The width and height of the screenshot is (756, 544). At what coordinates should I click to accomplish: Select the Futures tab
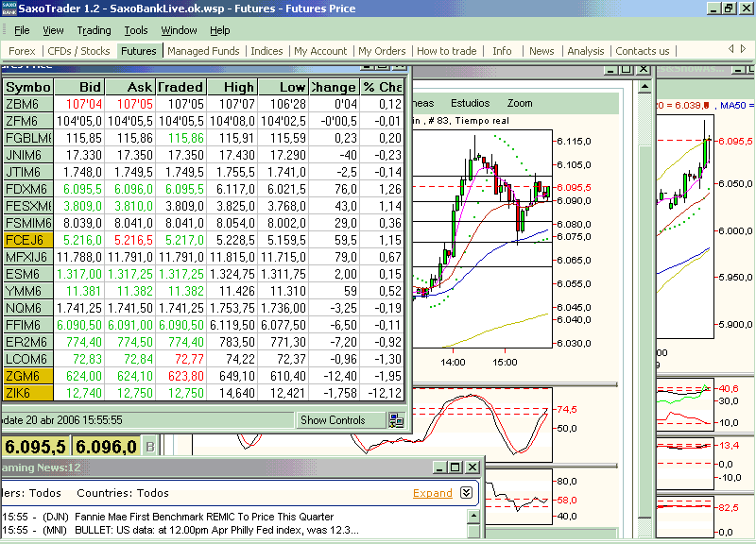pyautogui.click(x=139, y=51)
